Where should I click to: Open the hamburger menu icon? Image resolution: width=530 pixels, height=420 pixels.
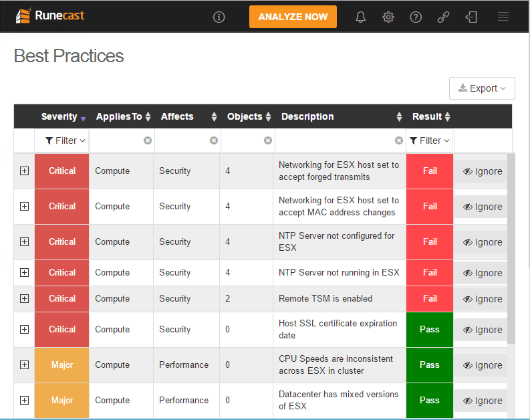click(503, 17)
